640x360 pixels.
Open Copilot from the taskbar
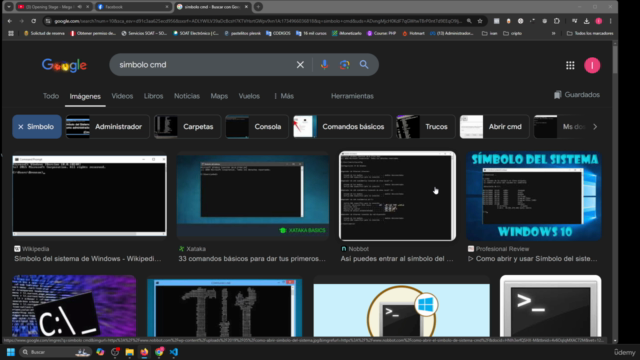point(100,352)
